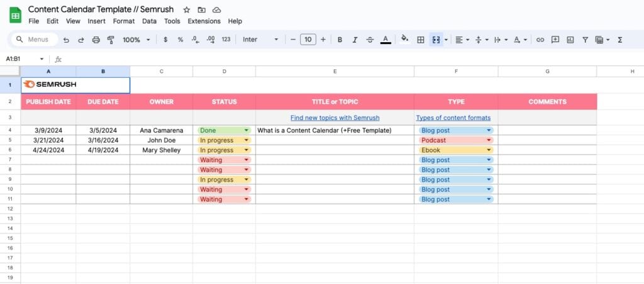Click the cloud document status icon
Screen dimensions: 644x284
coord(216,10)
